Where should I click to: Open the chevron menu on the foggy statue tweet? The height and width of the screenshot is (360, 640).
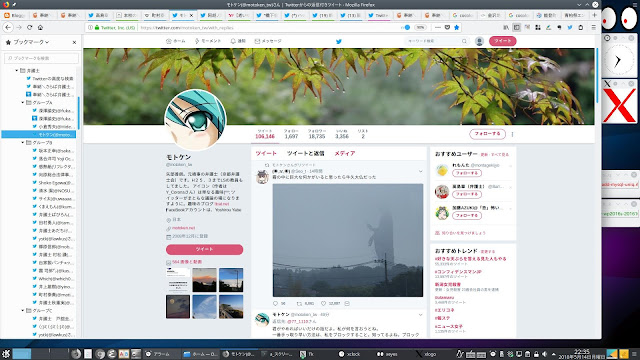coord(420,171)
